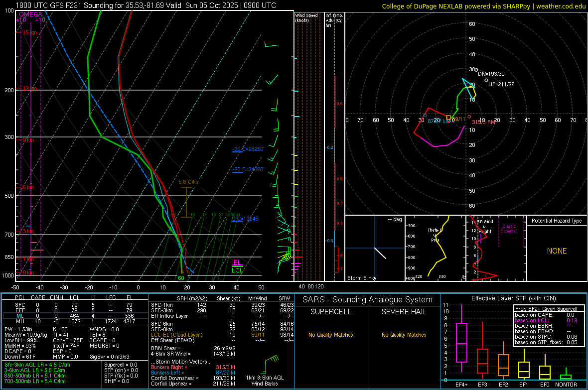Screen dimensions: 588x390
Task: Click the Storm Slinky caption
Action: (x=361, y=278)
